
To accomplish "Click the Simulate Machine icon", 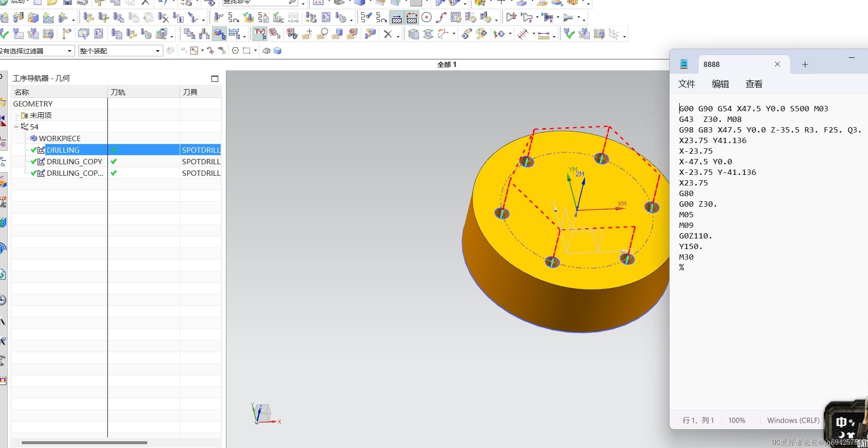I will point(278,18).
